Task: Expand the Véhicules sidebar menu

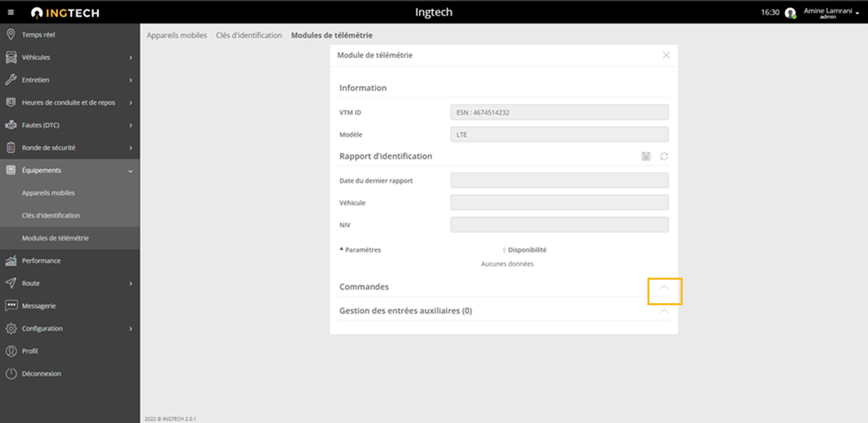Action: click(69, 57)
